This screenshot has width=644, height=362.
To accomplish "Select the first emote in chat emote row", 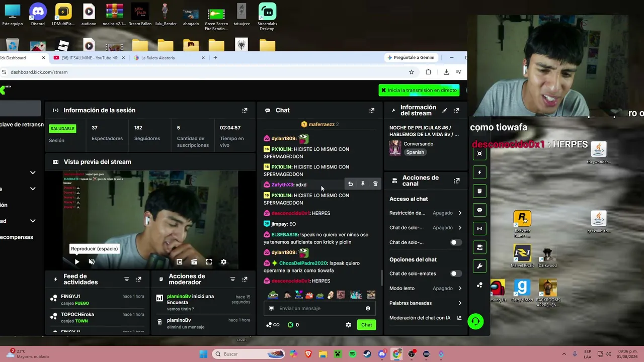I will point(273,295).
